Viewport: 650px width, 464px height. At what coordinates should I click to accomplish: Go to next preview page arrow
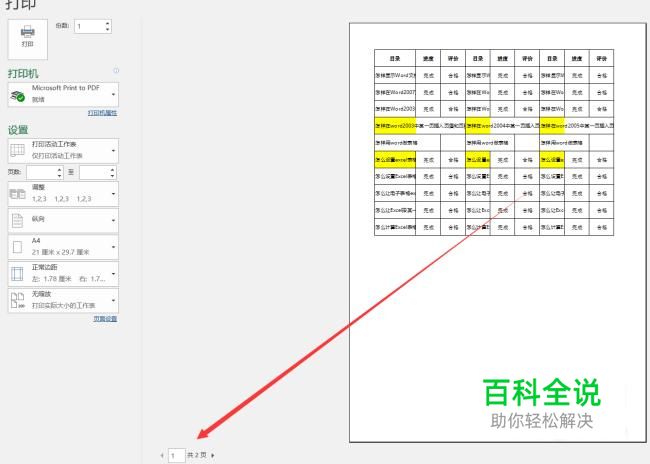click(213, 455)
